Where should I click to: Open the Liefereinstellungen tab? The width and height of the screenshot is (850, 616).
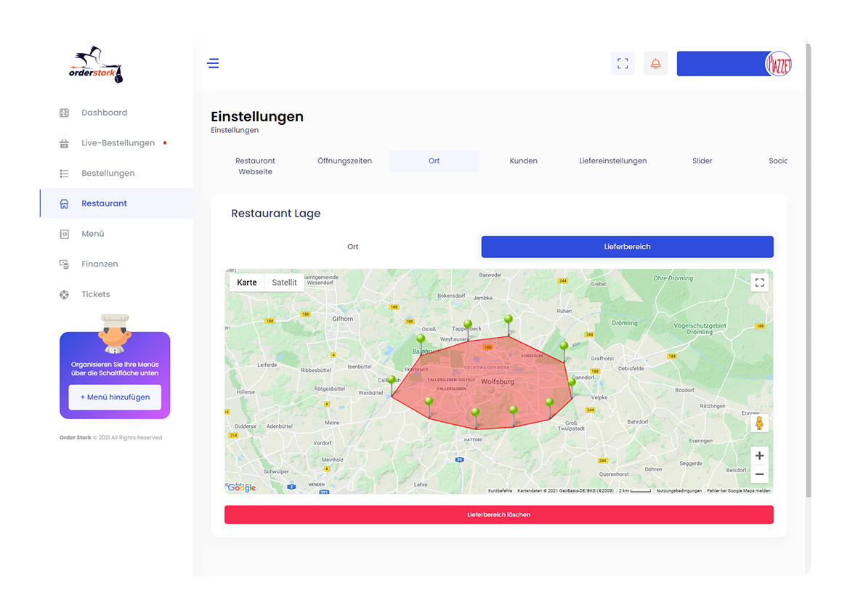pos(612,161)
